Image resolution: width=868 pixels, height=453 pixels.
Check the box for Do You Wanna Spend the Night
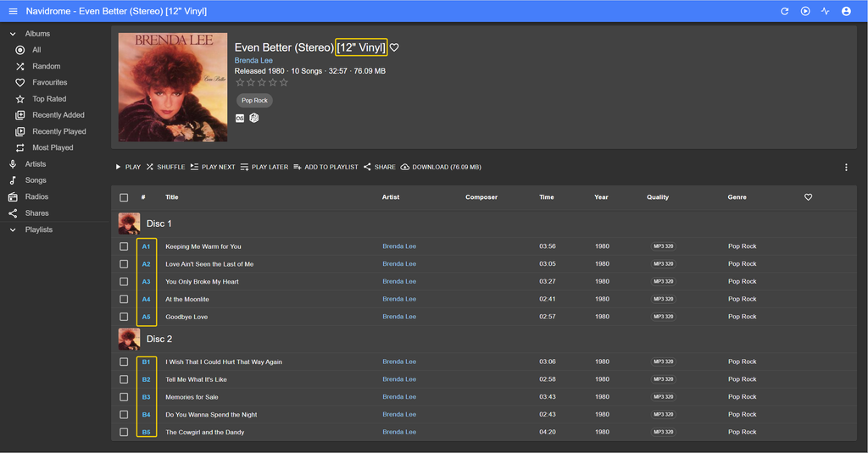pyautogui.click(x=124, y=415)
